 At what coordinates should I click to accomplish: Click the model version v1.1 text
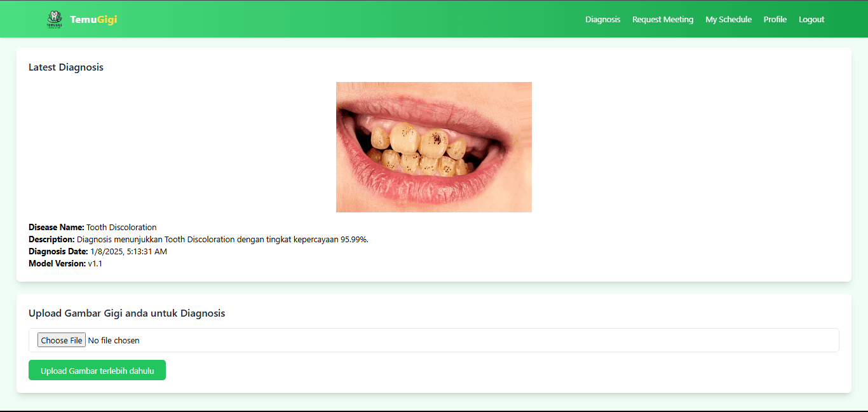pyautogui.click(x=95, y=264)
